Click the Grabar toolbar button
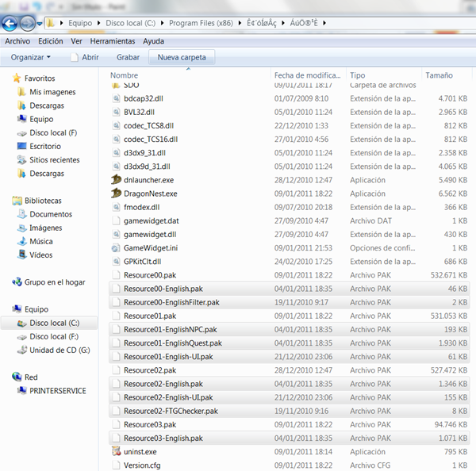This screenshot has width=476, height=471. (x=128, y=57)
